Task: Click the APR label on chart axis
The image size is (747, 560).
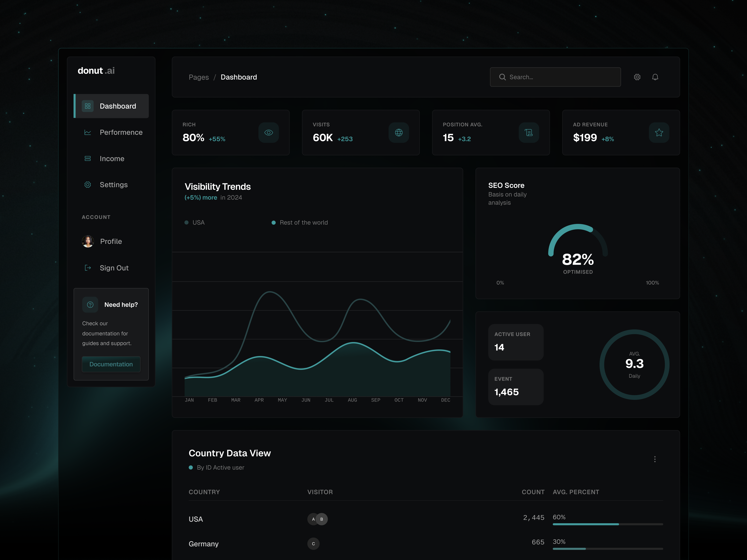Action: coord(259,400)
